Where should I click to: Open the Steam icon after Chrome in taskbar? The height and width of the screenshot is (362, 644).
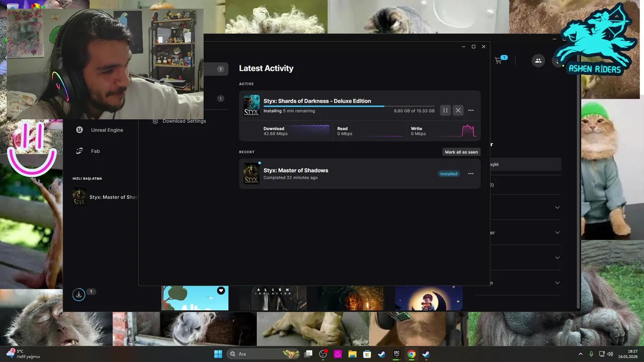(426, 354)
